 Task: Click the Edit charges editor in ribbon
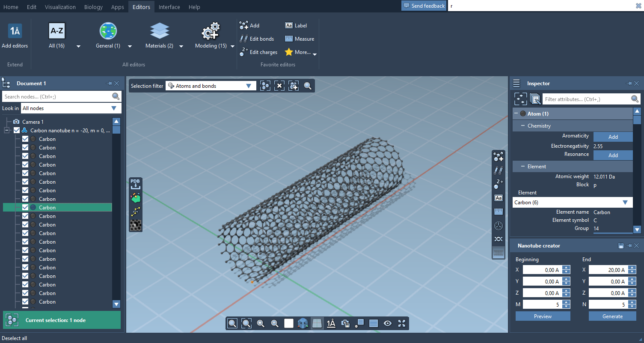[258, 52]
